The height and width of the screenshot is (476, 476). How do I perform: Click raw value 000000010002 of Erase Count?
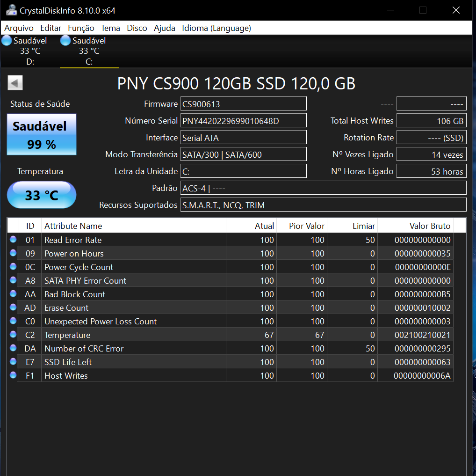422,308
